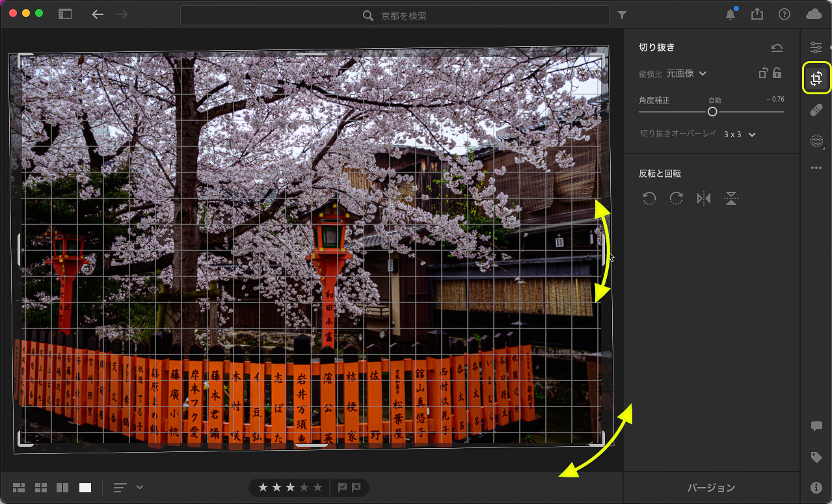Toggle crop orientation with the rotate-aspect icon
The width and height of the screenshot is (832, 504).
pyautogui.click(x=762, y=73)
